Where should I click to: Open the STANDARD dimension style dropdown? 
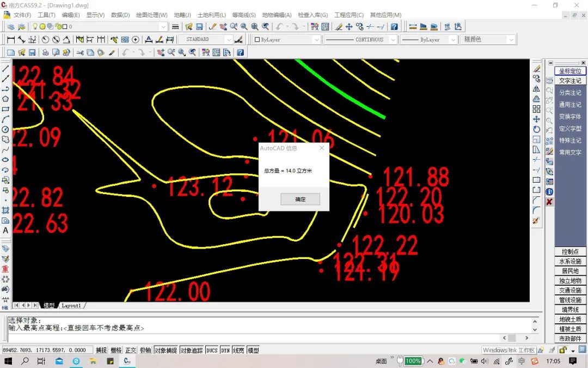229,39
